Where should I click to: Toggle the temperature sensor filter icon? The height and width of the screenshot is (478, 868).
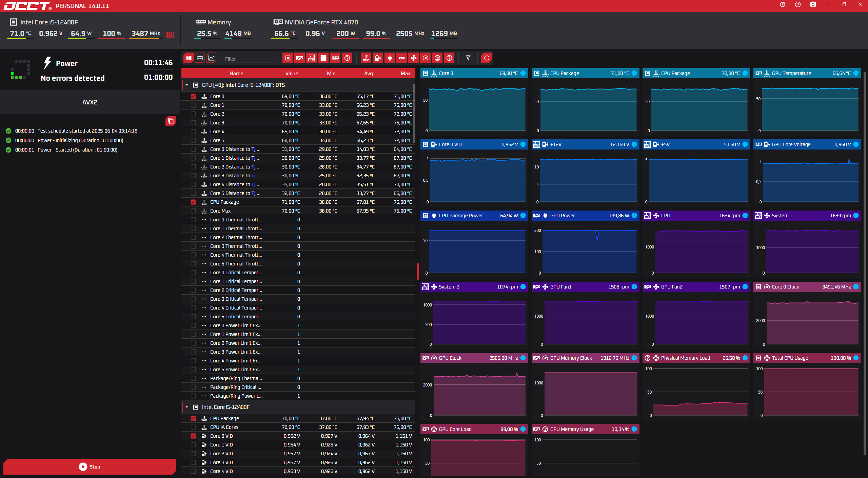(366, 58)
